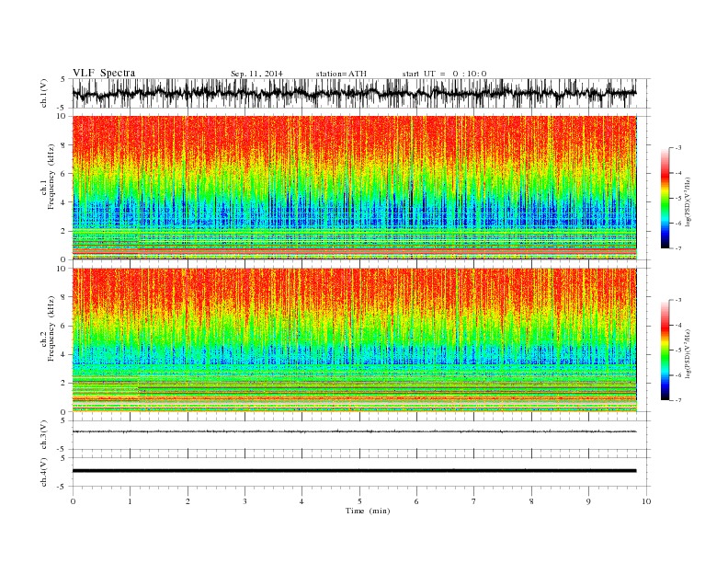Click the "ch.3(V)" axis label
The image size is (728, 563).
(x=44, y=435)
